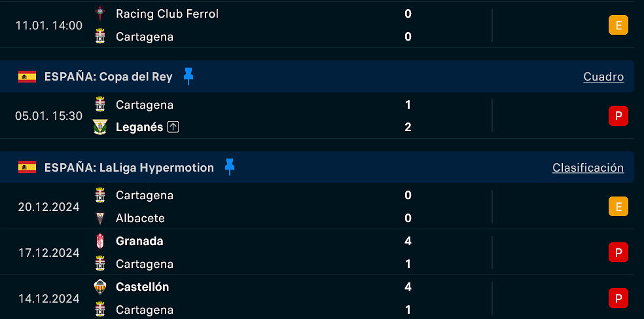Image resolution: width=644 pixels, height=319 pixels.
Task: Click the P badge for the Granada match
Action: (x=618, y=252)
